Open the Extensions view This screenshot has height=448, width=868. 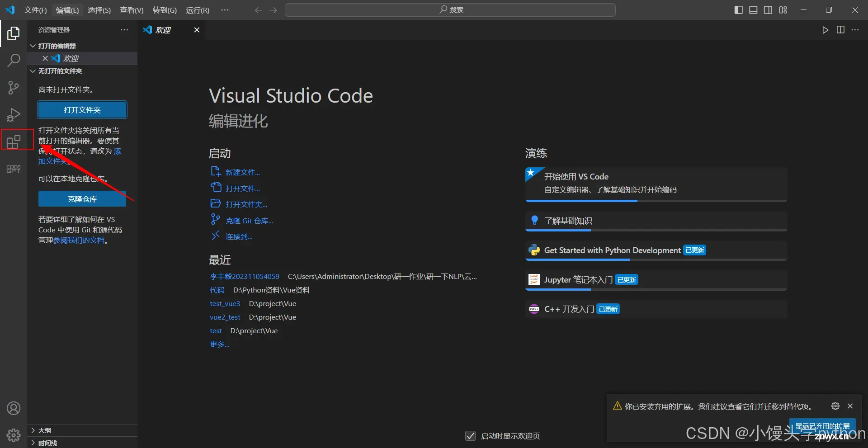[x=14, y=142]
